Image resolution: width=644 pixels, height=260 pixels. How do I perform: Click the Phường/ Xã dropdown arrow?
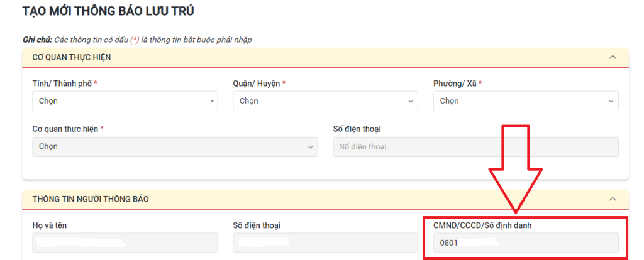611,101
